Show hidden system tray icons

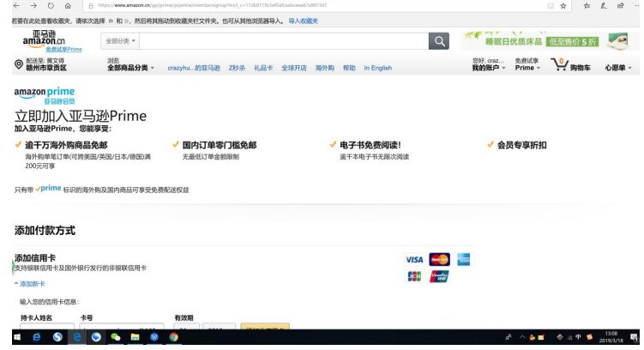coord(522,337)
